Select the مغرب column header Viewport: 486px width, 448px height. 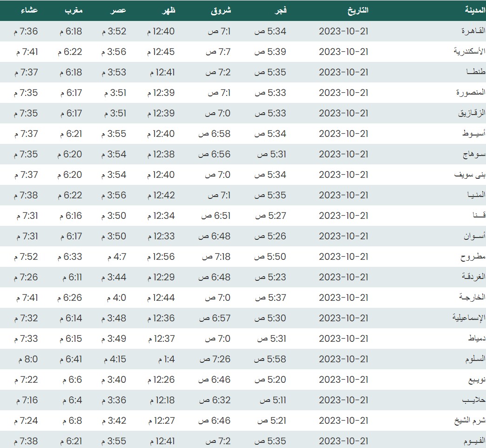coord(74,10)
